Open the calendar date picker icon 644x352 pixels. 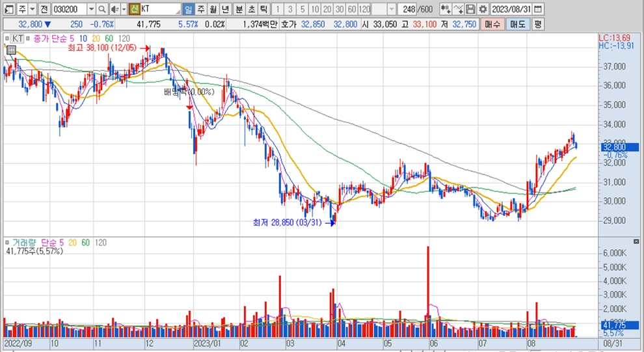[537, 9]
